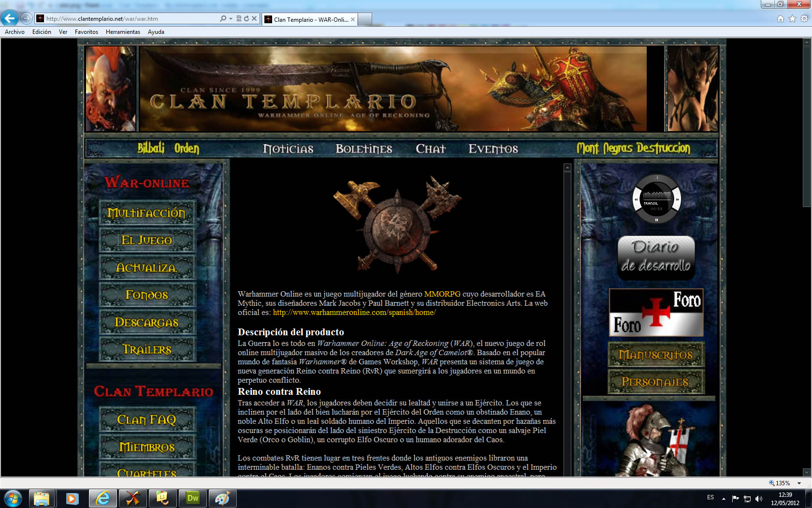
Task: Pause the music player widget
Action: pyautogui.click(x=656, y=220)
